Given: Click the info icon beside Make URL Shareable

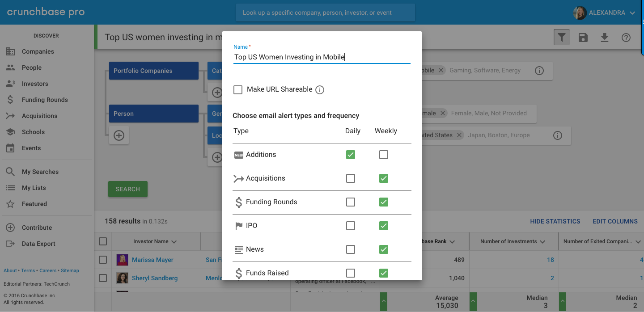Looking at the screenshot, I should pos(320,90).
